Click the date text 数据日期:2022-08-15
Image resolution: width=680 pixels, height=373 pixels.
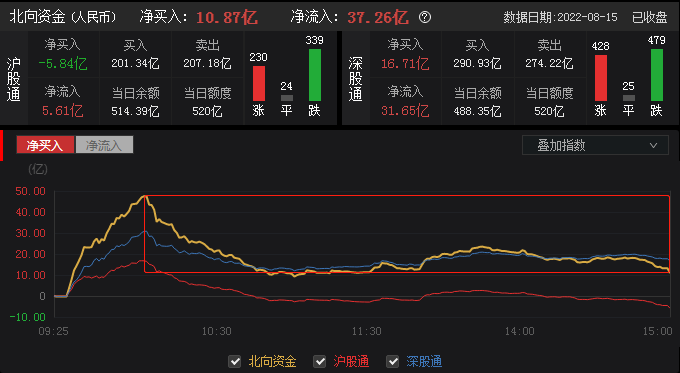560,17
